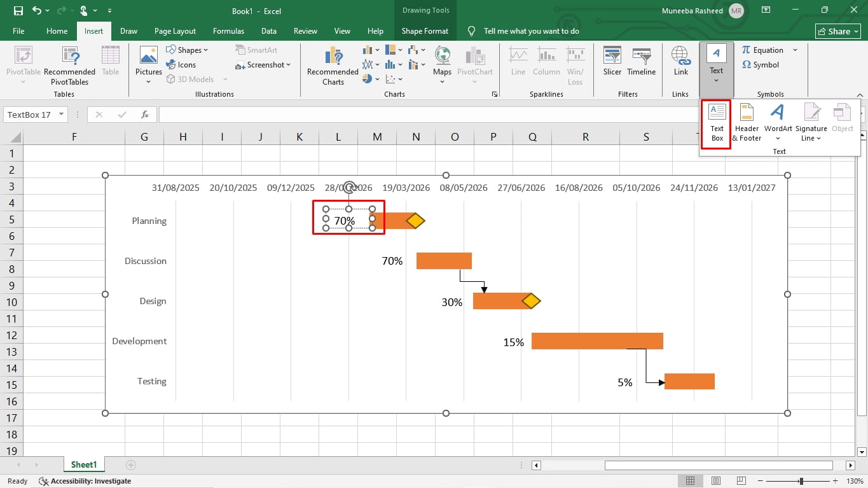The image size is (868, 488).
Task: Click the Testing axis label
Action: point(151,381)
